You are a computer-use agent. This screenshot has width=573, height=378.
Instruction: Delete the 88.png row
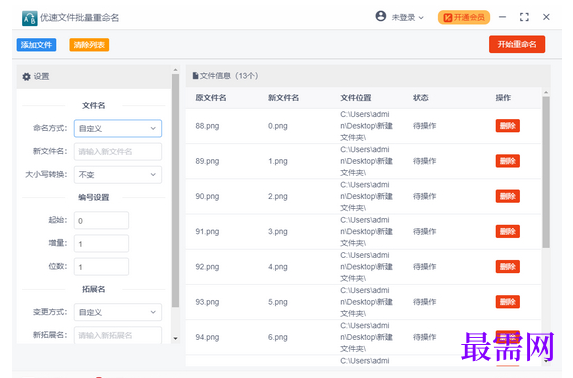pos(508,126)
